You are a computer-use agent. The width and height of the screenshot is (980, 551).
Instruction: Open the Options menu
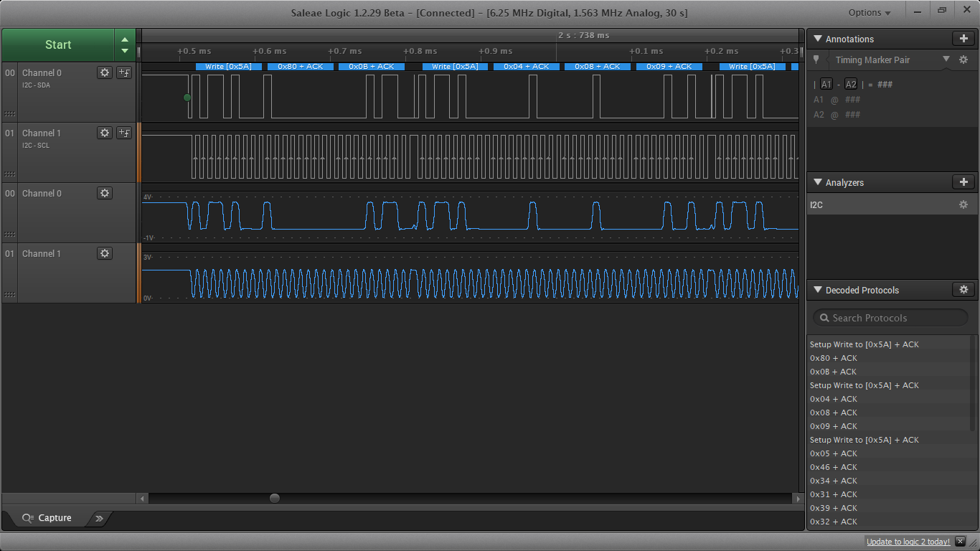pyautogui.click(x=870, y=12)
